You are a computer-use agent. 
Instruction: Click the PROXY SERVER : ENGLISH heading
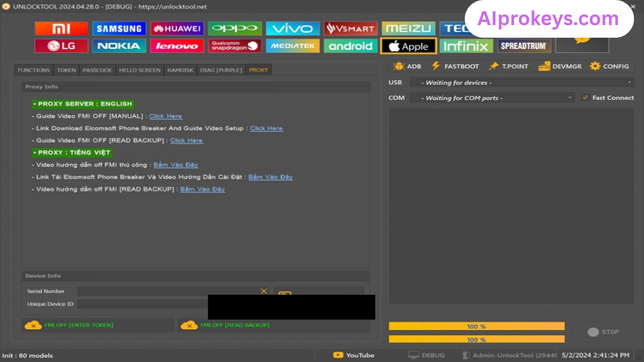click(83, 104)
